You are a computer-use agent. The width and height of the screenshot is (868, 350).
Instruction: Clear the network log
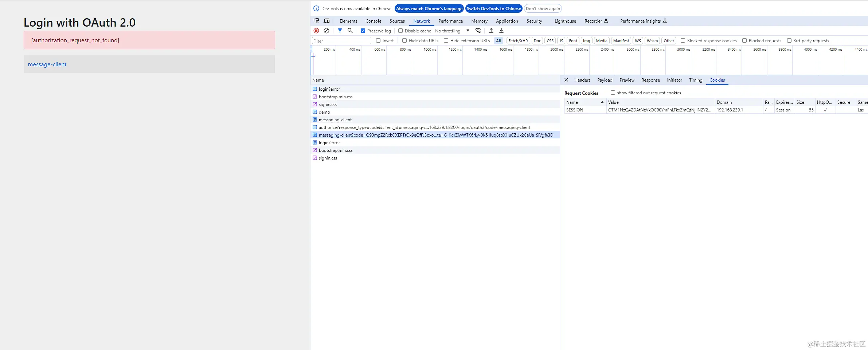(327, 31)
